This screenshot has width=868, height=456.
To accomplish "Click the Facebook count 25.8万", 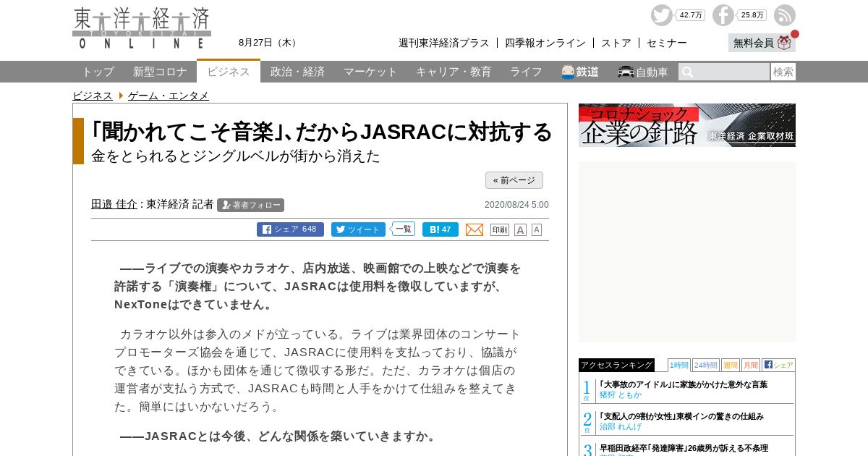I will (752, 15).
